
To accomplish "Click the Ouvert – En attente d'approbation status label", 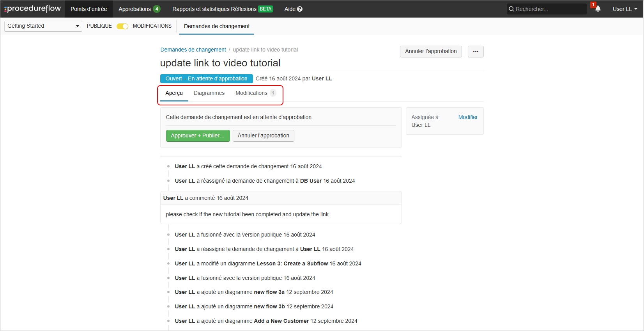I will tap(207, 78).
